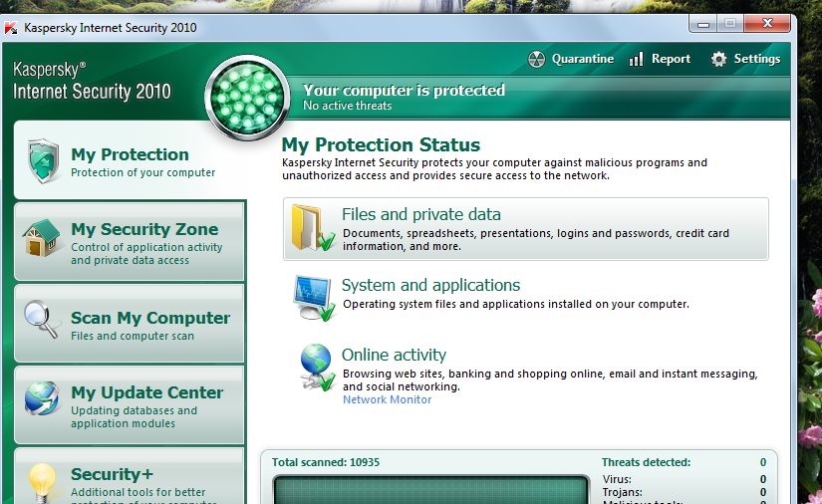Click the 'No active threats' text
The height and width of the screenshot is (504, 822).
347,106
